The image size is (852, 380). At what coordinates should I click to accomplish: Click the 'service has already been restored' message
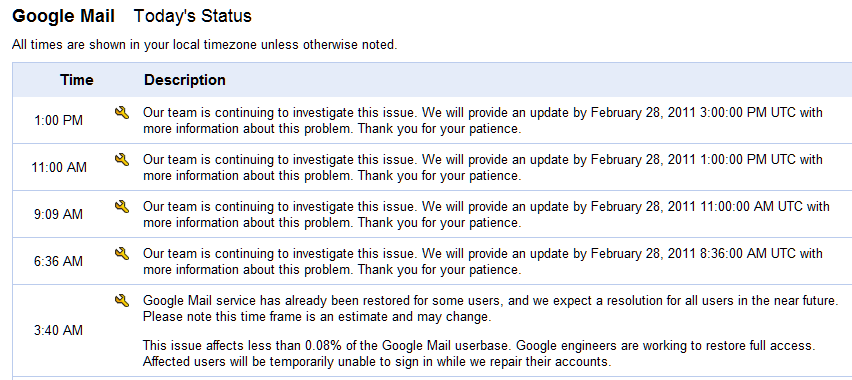click(491, 308)
